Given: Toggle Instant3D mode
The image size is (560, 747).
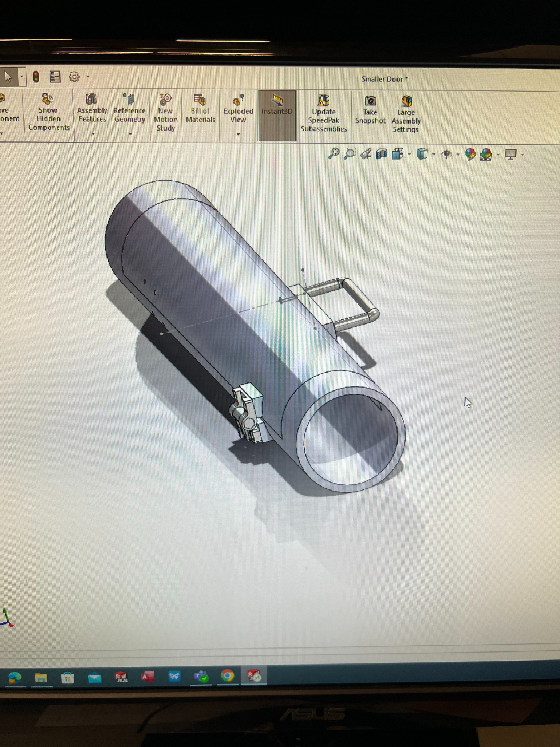Looking at the screenshot, I should (277, 105).
